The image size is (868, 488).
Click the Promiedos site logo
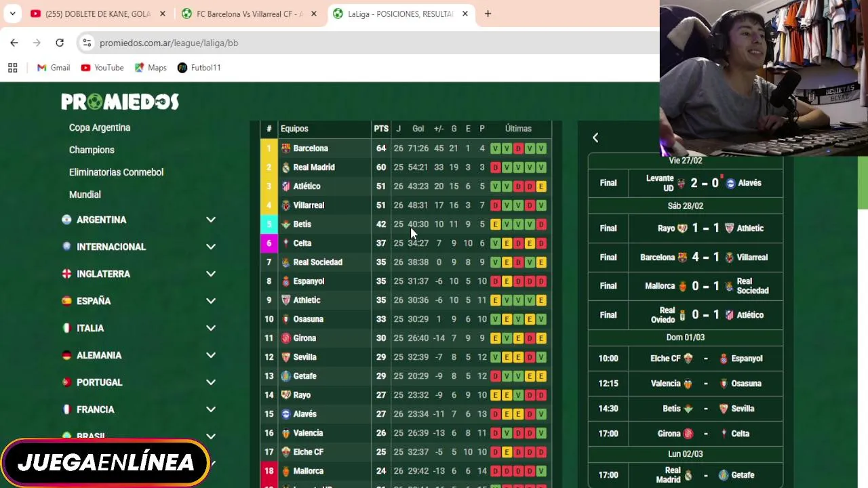(120, 102)
